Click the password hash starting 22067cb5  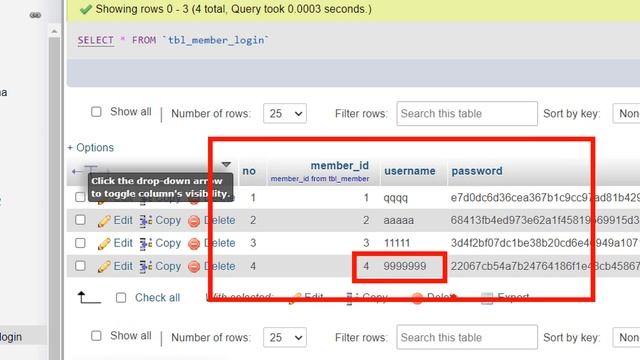point(545,266)
